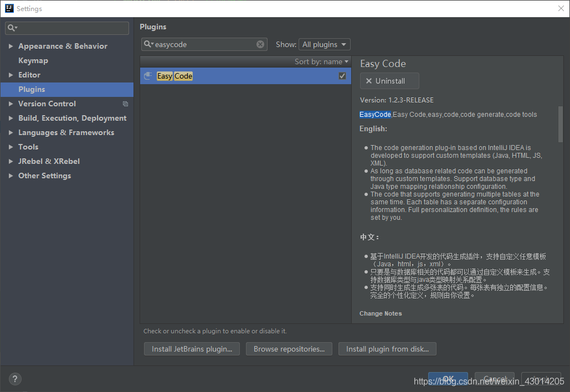570x392 pixels.
Task: Click 'Check or uncheck a plugin' hint text
Action: (x=215, y=331)
